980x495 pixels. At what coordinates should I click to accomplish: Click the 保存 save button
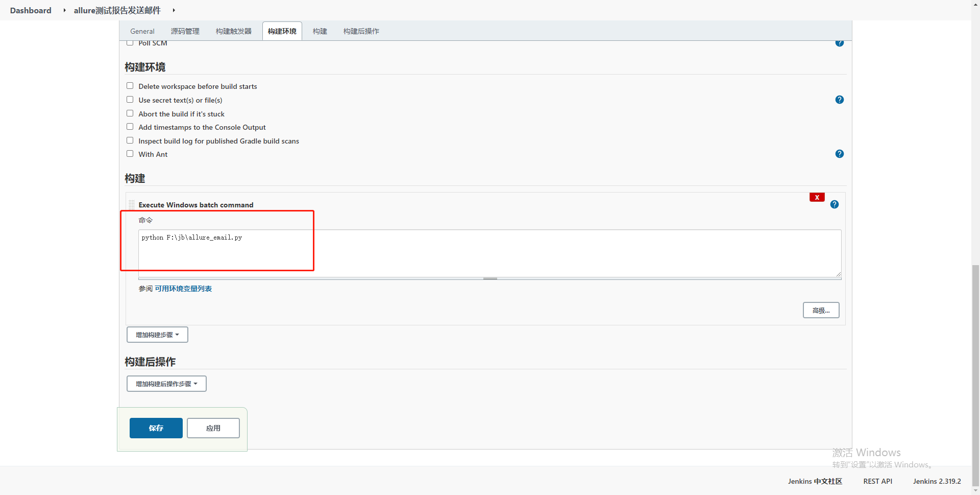pyautogui.click(x=156, y=428)
